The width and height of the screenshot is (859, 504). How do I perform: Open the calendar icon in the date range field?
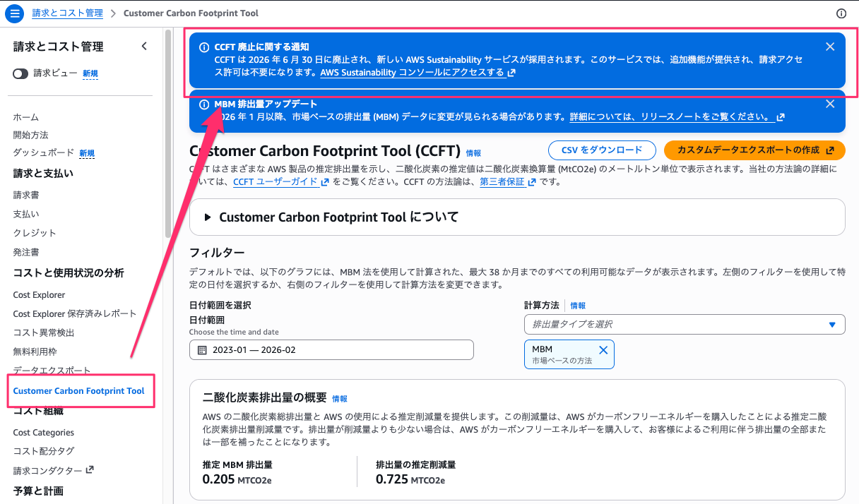pyautogui.click(x=201, y=349)
